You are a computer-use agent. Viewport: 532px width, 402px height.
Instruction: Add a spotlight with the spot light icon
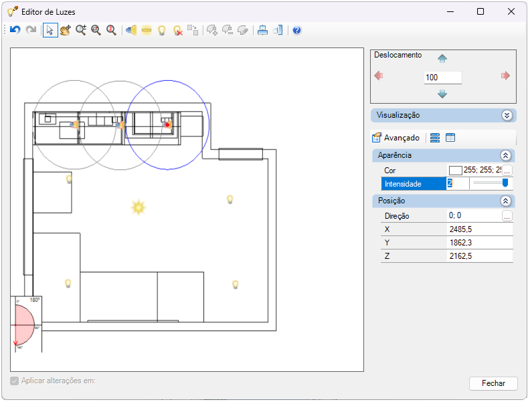(131, 30)
